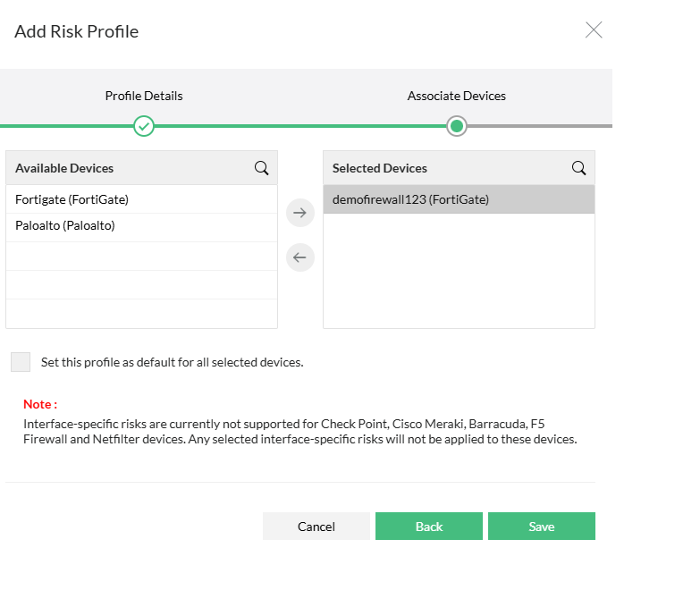Open the Profile Details step tab
The height and width of the screenshot is (590, 700).
tap(144, 96)
